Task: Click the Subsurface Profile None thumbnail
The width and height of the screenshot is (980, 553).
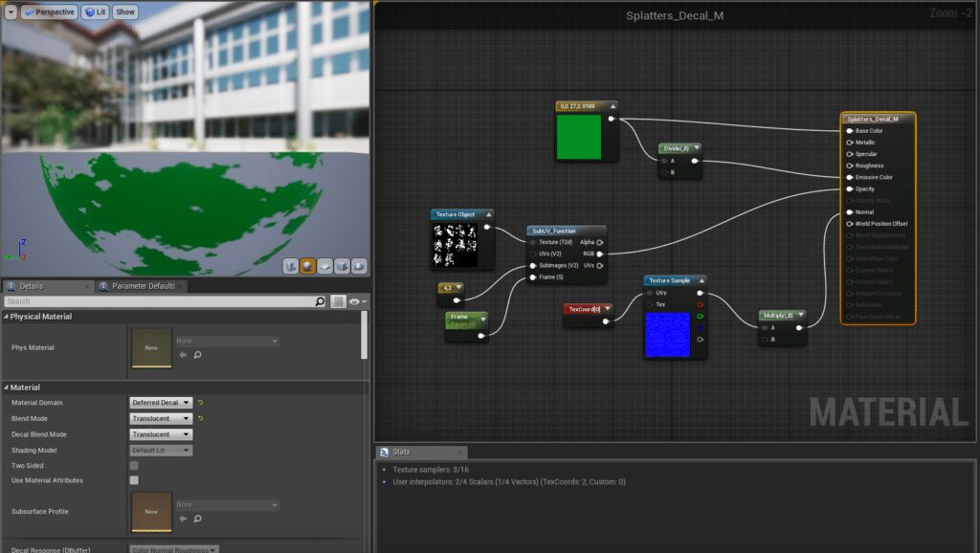Action: pyautogui.click(x=151, y=512)
